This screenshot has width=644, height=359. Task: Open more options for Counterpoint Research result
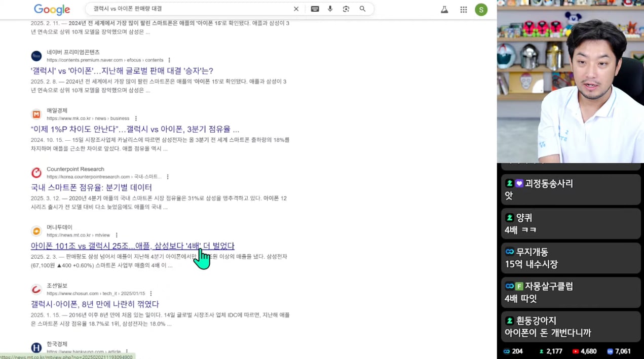[x=168, y=177]
